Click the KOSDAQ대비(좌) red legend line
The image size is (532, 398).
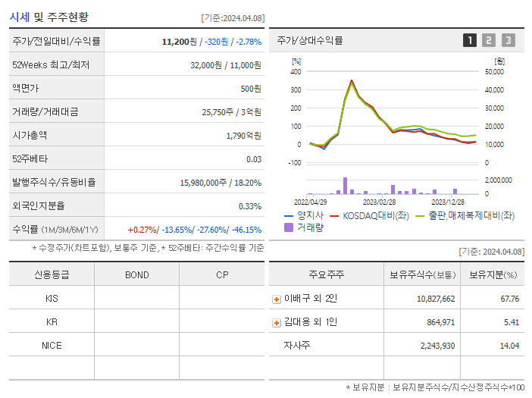tap(334, 216)
